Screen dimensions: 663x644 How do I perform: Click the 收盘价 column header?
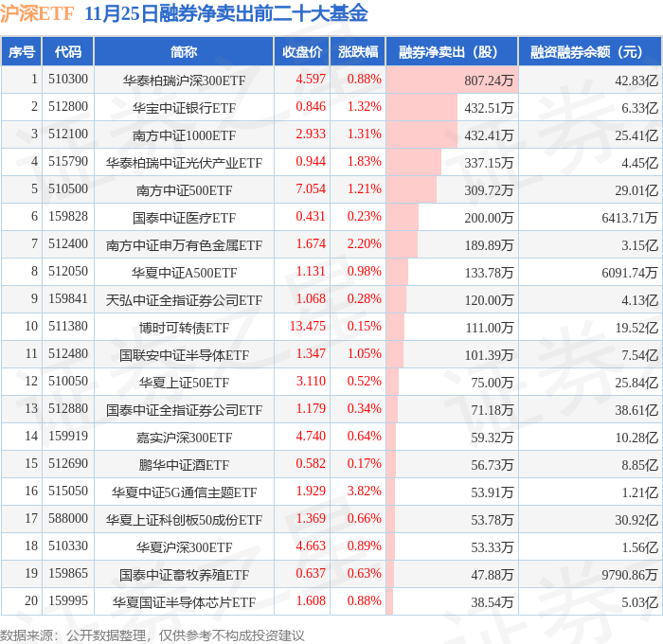(x=302, y=51)
